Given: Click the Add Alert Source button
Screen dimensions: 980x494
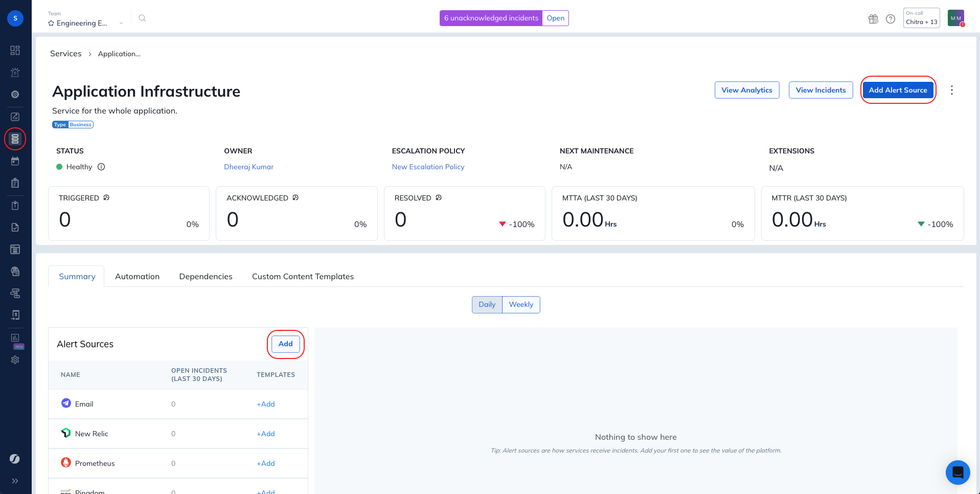Looking at the screenshot, I should coord(898,90).
